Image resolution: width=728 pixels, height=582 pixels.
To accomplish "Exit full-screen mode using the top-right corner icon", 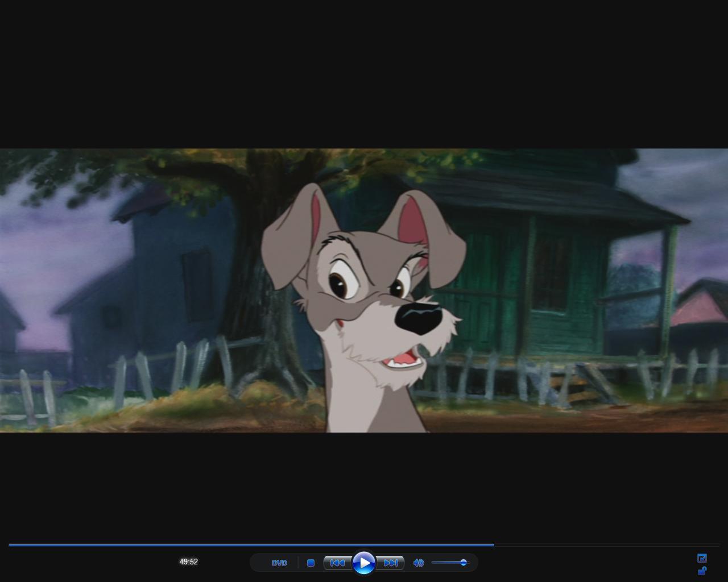I will pos(702,558).
